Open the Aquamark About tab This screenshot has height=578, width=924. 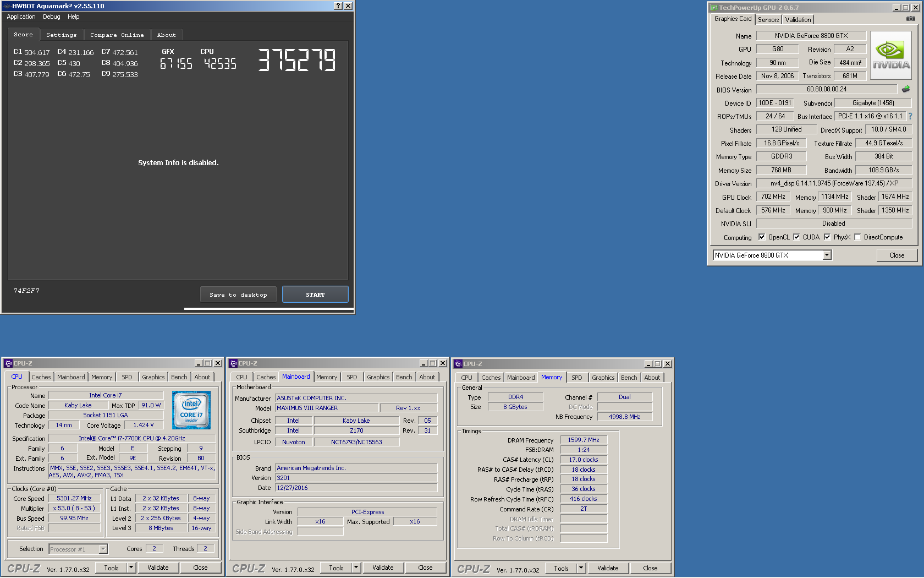point(167,35)
